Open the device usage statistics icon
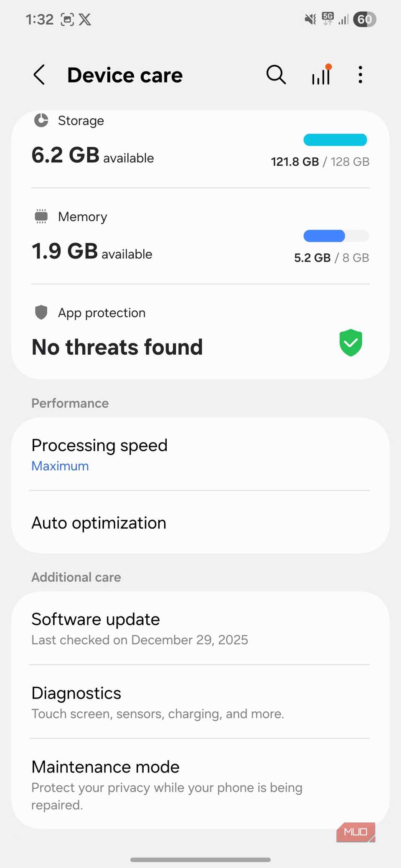 click(x=320, y=75)
